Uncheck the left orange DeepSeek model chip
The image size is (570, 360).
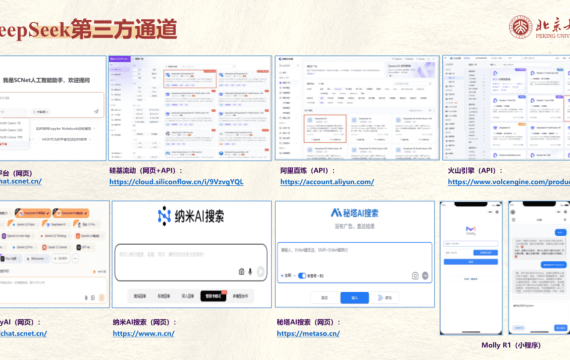(33, 213)
